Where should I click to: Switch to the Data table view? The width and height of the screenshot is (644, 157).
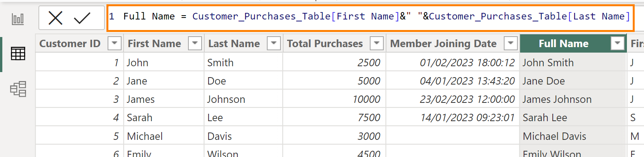18,54
